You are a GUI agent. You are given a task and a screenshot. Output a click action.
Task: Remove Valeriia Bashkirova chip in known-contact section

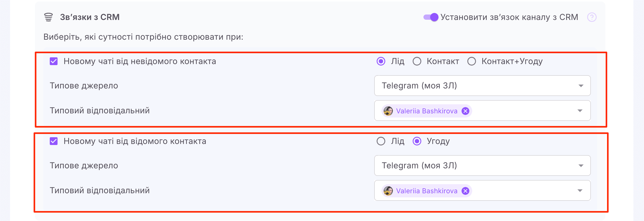(x=466, y=191)
